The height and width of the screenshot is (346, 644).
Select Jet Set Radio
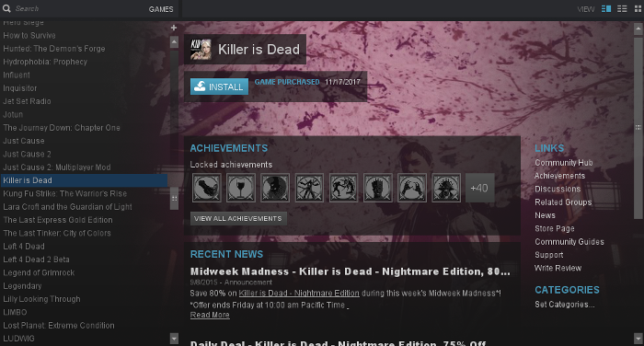pyautogui.click(x=27, y=101)
